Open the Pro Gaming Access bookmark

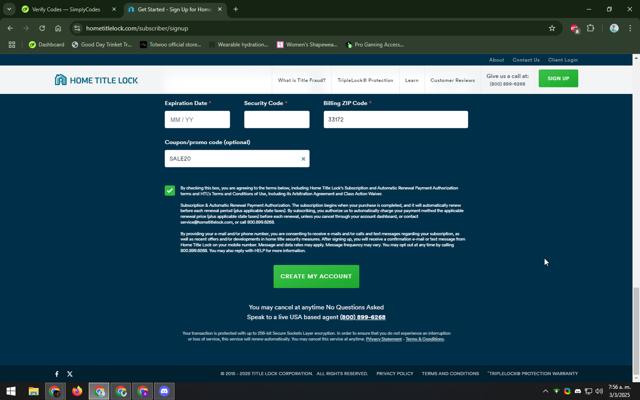click(x=375, y=44)
